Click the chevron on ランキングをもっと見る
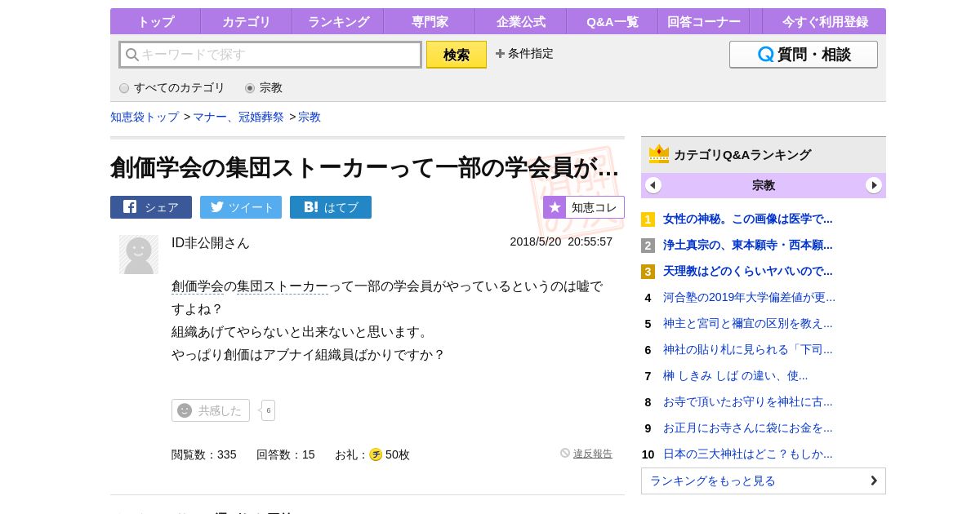This screenshot has height=514, width=980. click(874, 481)
